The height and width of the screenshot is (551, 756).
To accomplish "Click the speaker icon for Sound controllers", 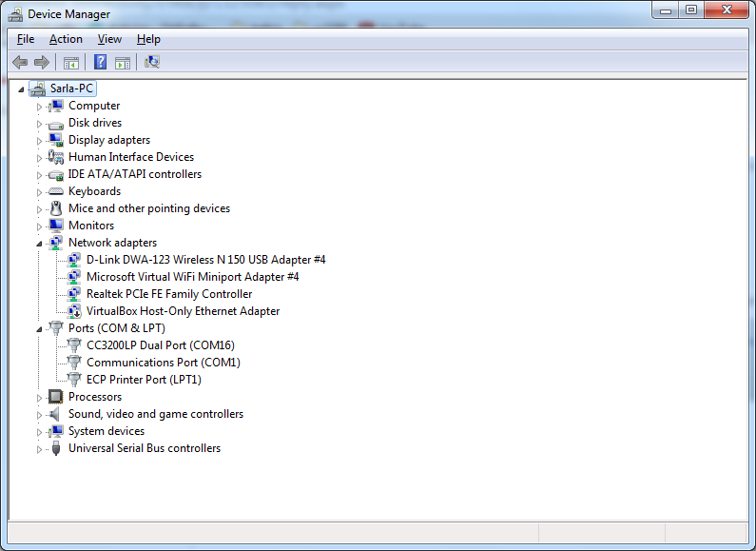I will 55,414.
